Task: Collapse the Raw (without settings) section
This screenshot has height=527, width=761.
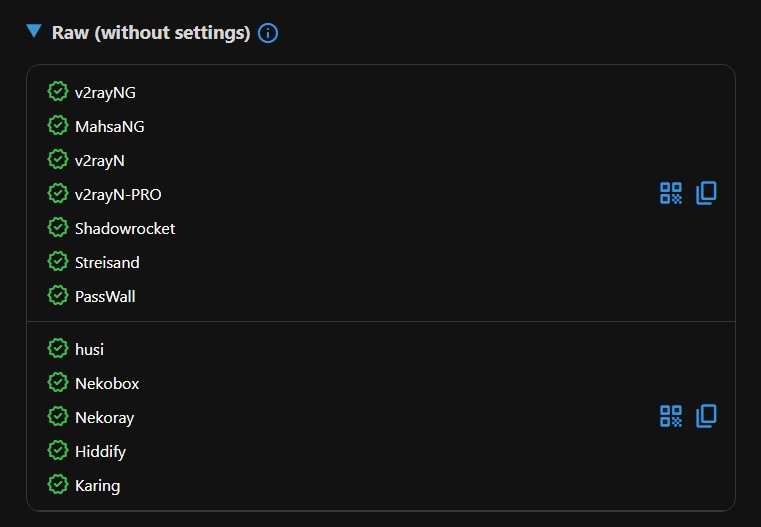Action: coord(35,32)
